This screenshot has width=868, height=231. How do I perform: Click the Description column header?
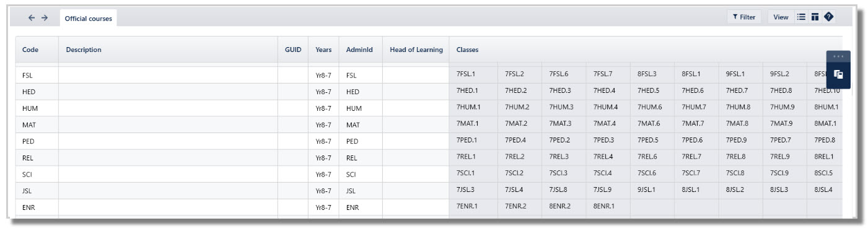click(x=84, y=50)
